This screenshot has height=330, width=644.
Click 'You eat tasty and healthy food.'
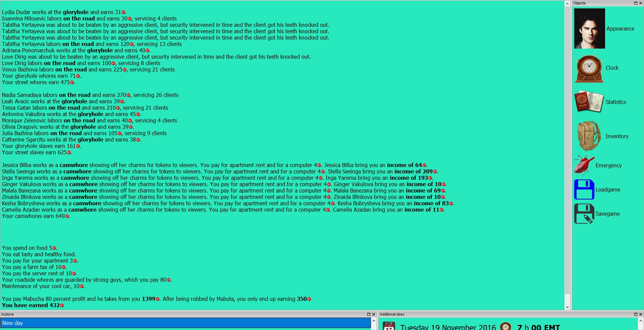tap(39, 254)
